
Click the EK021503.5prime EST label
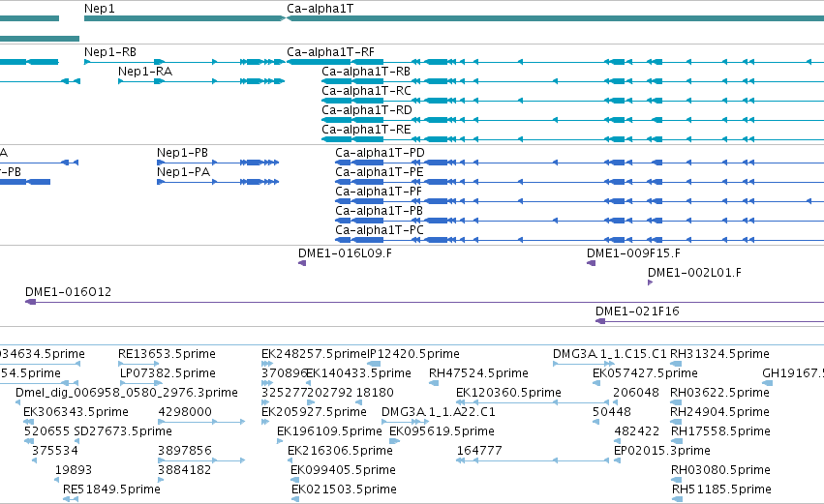pos(344,490)
